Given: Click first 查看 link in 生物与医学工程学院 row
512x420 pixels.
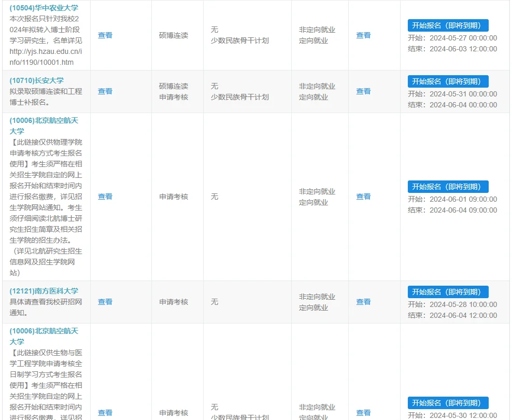Looking at the screenshot, I should tap(105, 413).
